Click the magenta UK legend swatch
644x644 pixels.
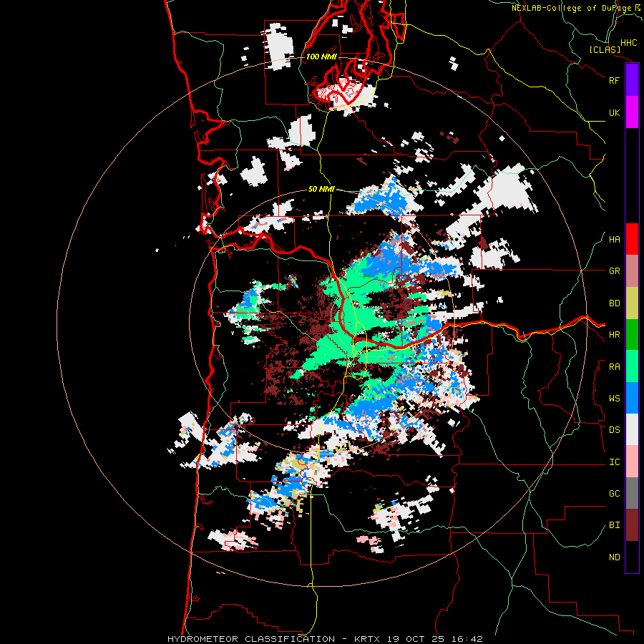click(x=632, y=112)
